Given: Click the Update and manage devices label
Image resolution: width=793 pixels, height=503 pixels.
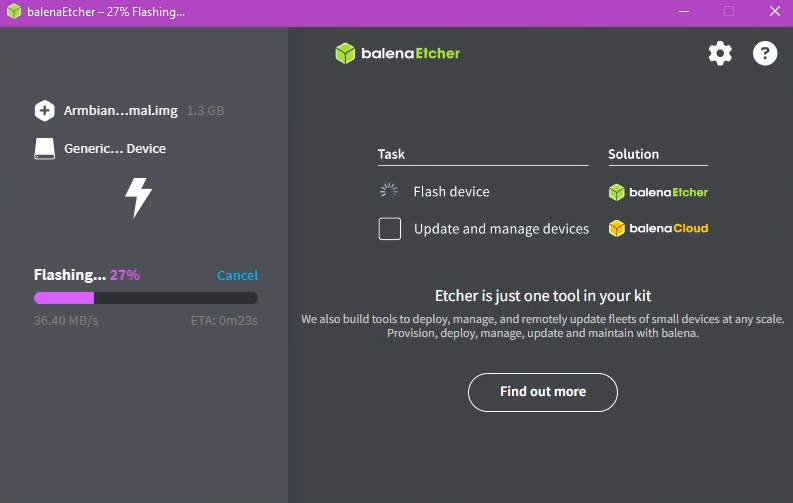Looking at the screenshot, I should coord(501,229).
